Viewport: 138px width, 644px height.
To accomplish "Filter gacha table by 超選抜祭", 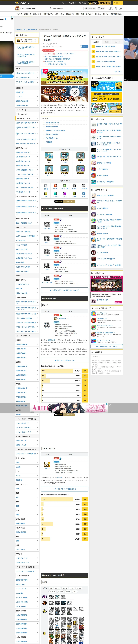I will [x=61, y=592].
